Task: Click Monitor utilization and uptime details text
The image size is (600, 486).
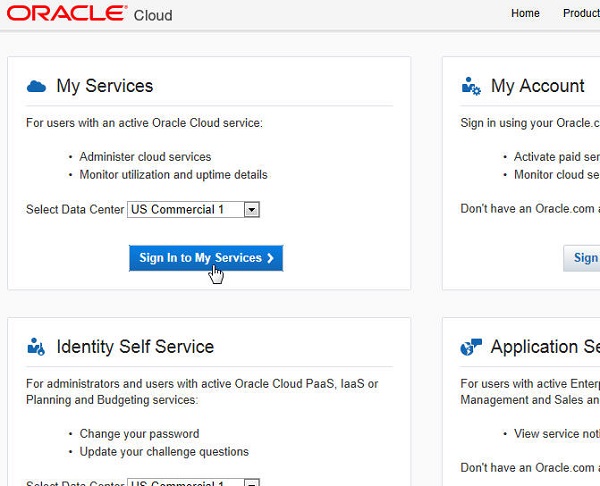Action: pyautogui.click(x=173, y=175)
